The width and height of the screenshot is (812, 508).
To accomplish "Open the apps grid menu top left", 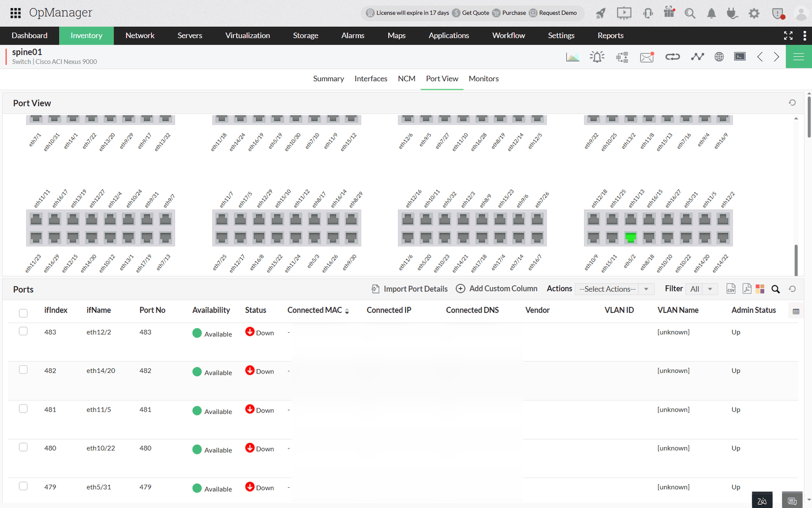I will click(15, 13).
